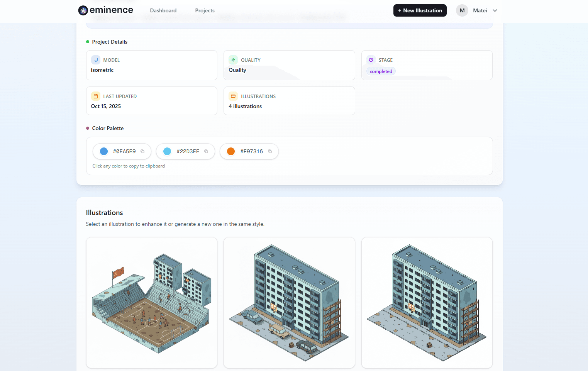Click the orange #F97316 color swatch
This screenshot has width=588, height=371.
pyautogui.click(x=230, y=151)
